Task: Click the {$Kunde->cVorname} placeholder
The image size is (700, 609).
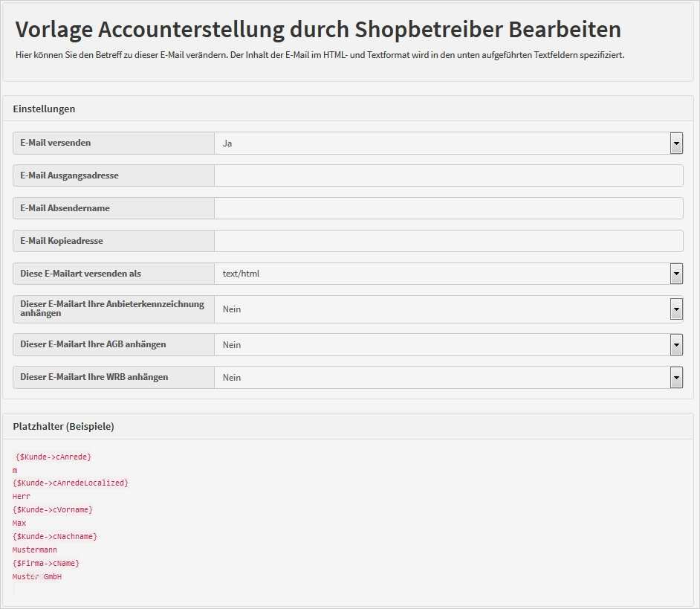Action: pos(53,510)
